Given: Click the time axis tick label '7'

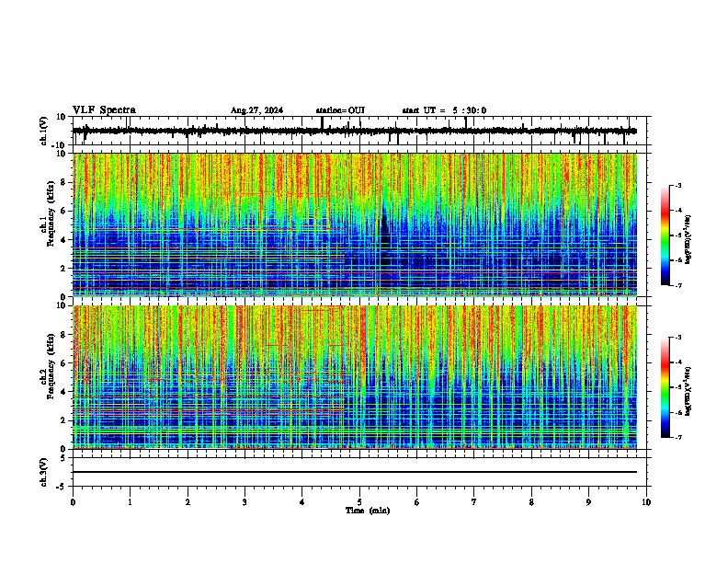Looking at the screenshot, I should pos(474,502).
